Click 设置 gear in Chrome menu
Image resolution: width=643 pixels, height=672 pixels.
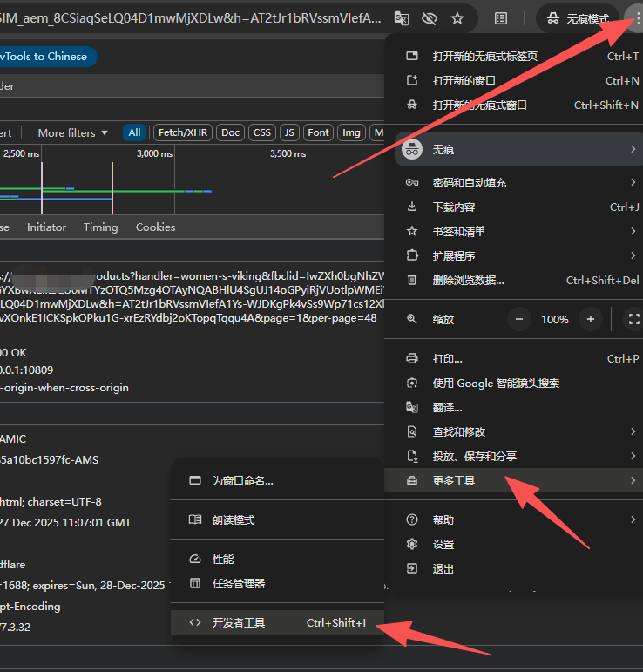point(443,544)
